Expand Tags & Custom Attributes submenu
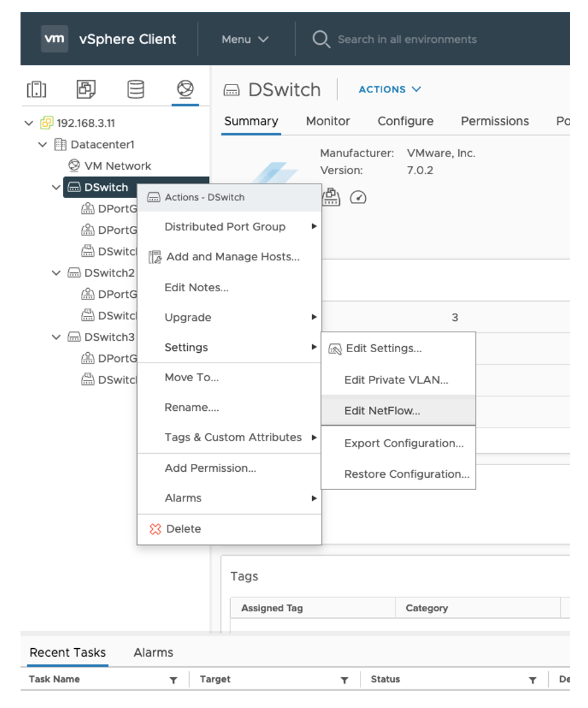This screenshot has width=588, height=708. [229, 437]
